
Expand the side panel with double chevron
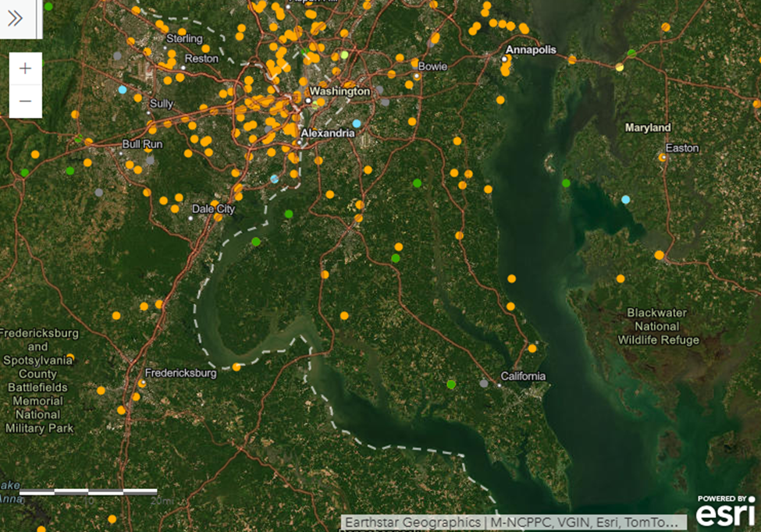(x=16, y=19)
